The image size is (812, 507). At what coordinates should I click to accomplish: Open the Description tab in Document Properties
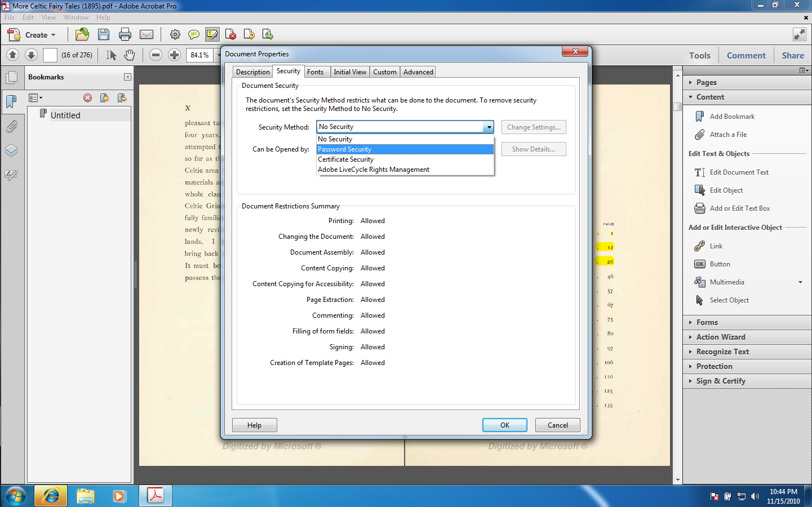click(252, 72)
